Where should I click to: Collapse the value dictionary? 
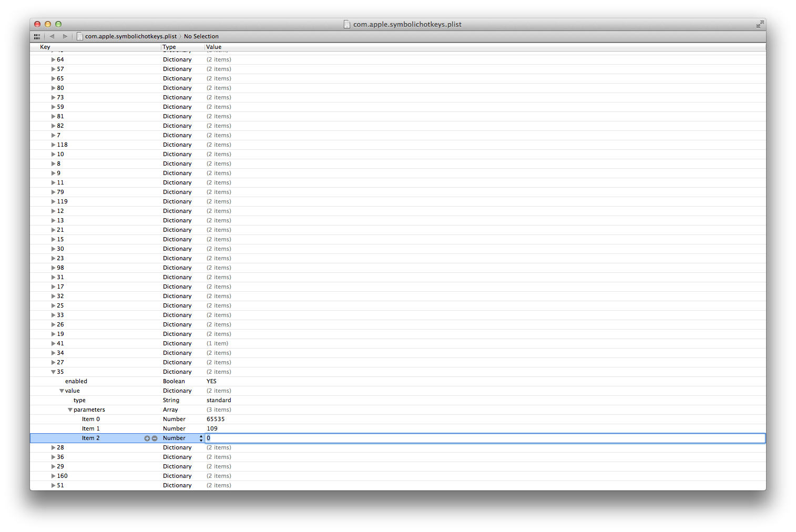point(62,391)
